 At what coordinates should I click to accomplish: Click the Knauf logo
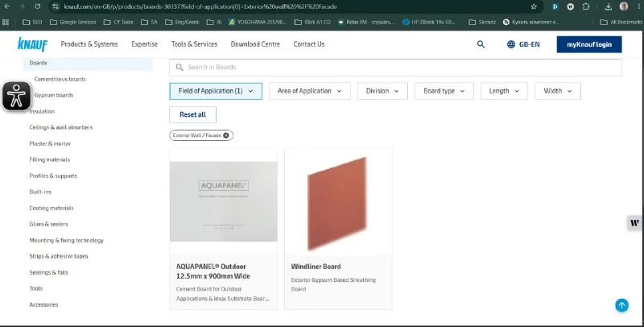click(32, 44)
